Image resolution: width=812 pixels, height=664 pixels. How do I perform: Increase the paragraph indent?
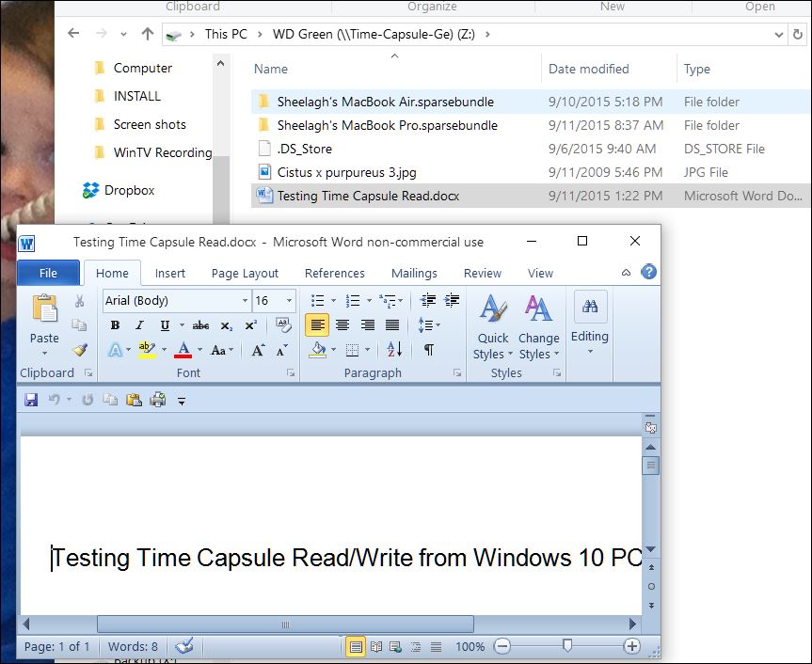452,300
